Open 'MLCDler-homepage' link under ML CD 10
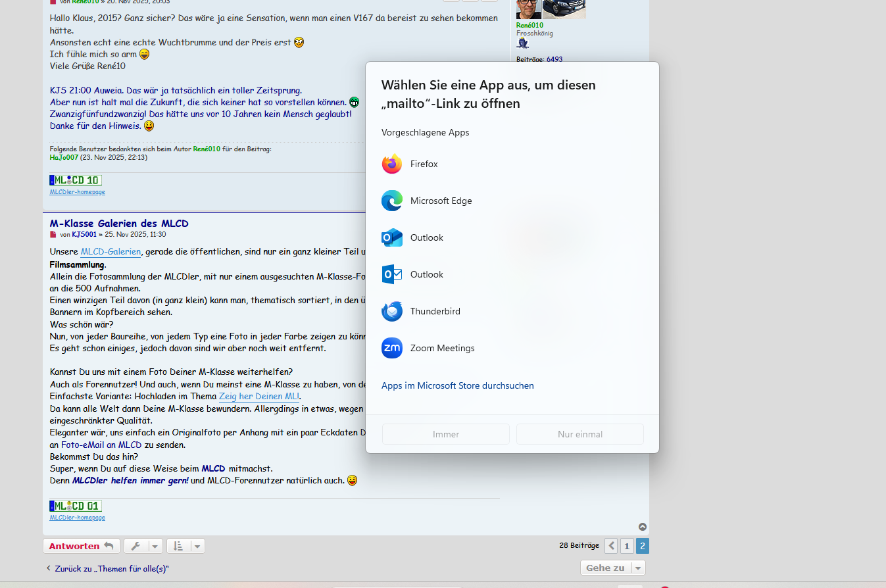This screenshot has height=588, width=886. 78,192
